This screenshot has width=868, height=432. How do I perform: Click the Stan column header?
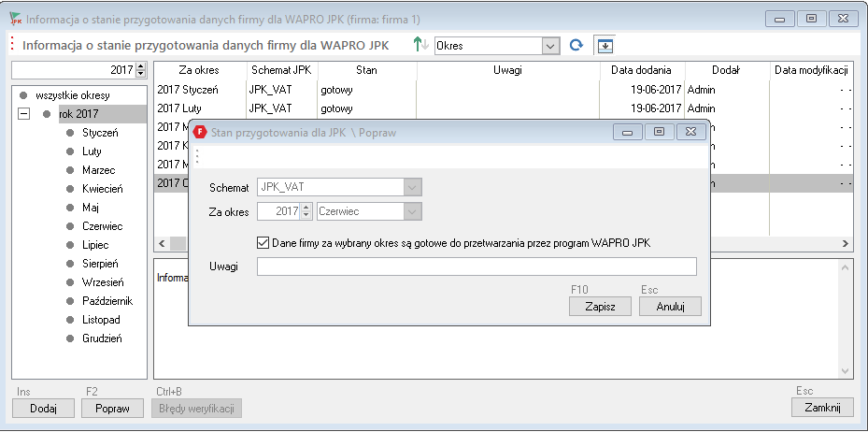366,70
